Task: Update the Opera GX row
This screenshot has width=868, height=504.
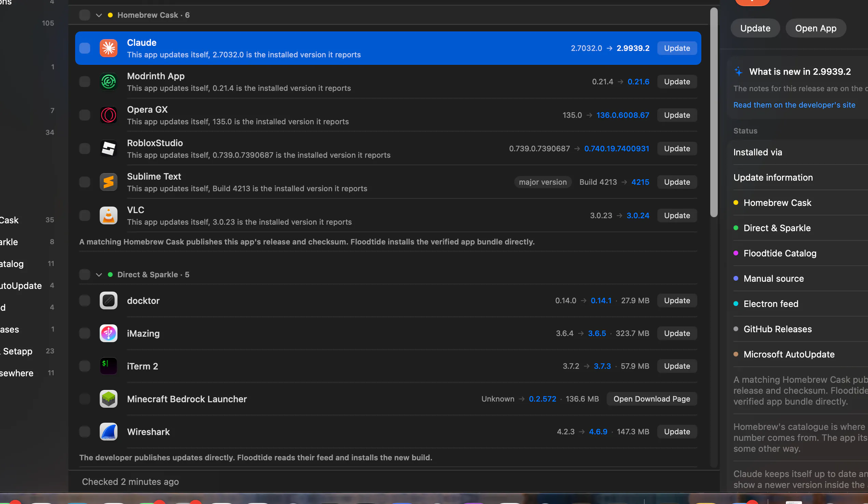Action: pyautogui.click(x=676, y=115)
